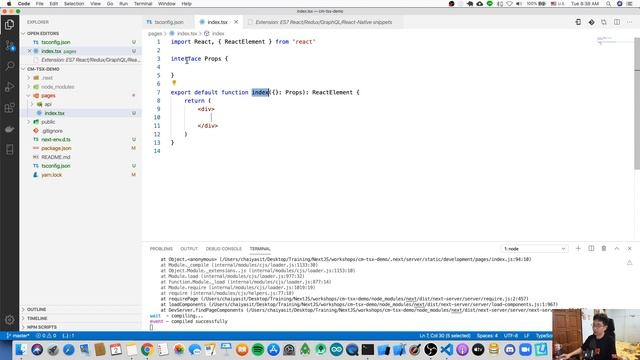The height and width of the screenshot is (360, 640).
Task: Click the split editor icon
Action: (x=617, y=22)
